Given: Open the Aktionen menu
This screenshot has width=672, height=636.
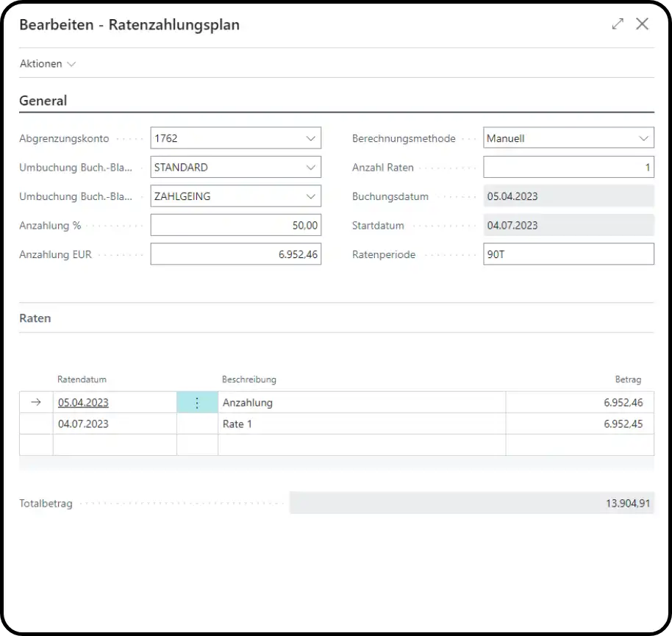Looking at the screenshot, I should [48, 64].
